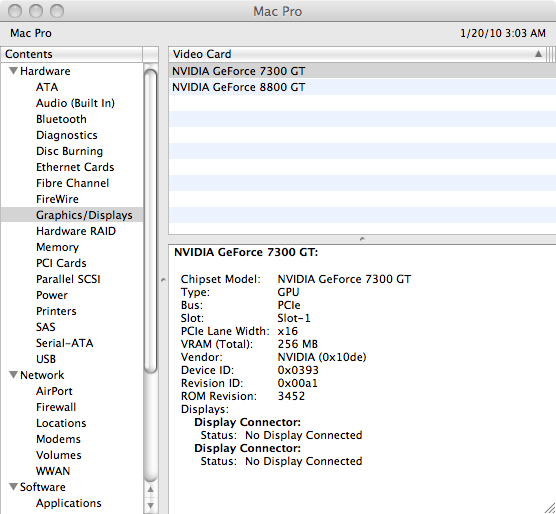Image resolution: width=556 pixels, height=514 pixels.
Task: Click the vertical sidebar splitter handle
Action: pos(163,280)
